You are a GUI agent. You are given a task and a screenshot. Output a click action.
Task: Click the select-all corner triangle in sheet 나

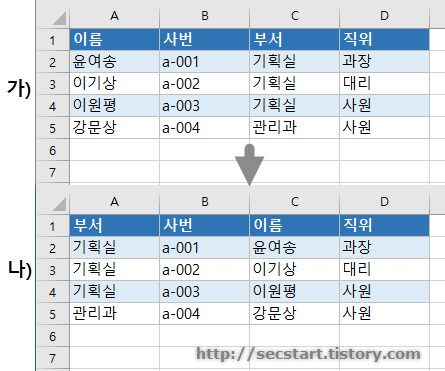coord(59,204)
